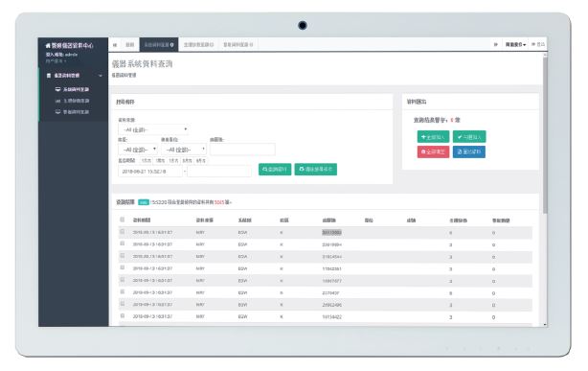Open the wide top All (全部) dropdown

[x=153, y=129]
